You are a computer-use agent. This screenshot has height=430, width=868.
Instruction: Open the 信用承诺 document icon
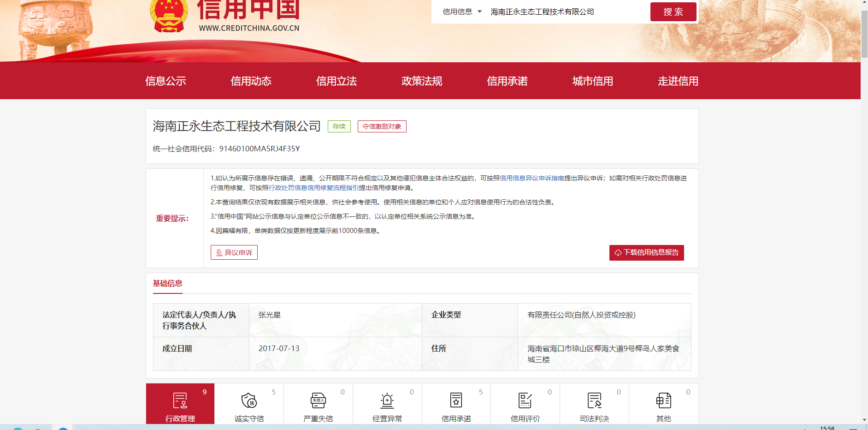point(456,400)
